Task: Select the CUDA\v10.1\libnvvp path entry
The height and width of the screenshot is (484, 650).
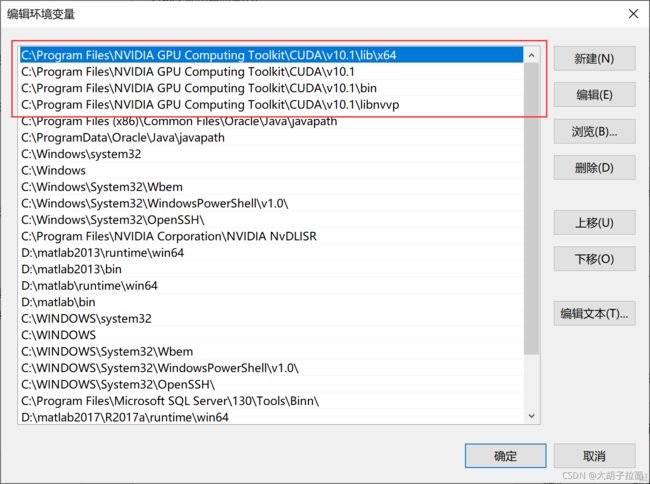Action: 272,104
